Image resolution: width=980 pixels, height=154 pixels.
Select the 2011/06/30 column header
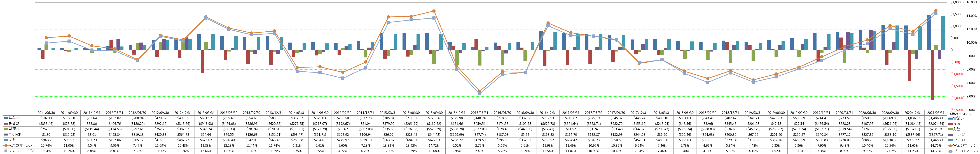point(46,113)
